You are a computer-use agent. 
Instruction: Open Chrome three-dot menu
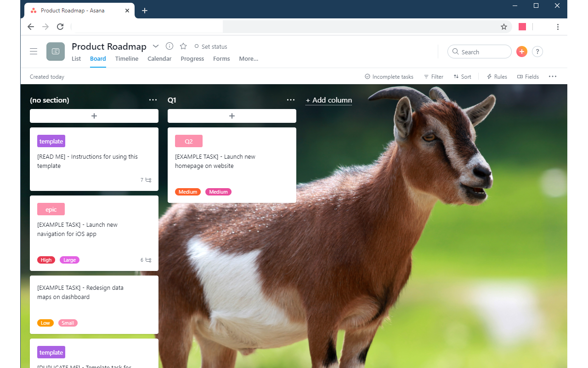558,27
